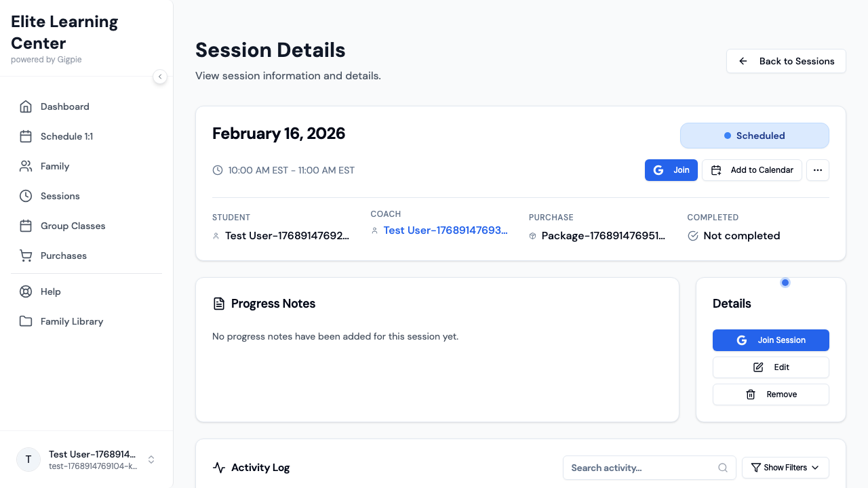Click the Sessions clock icon
Image resolution: width=868 pixels, height=488 pixels.
pyautogui.click(x=26, y=196)
